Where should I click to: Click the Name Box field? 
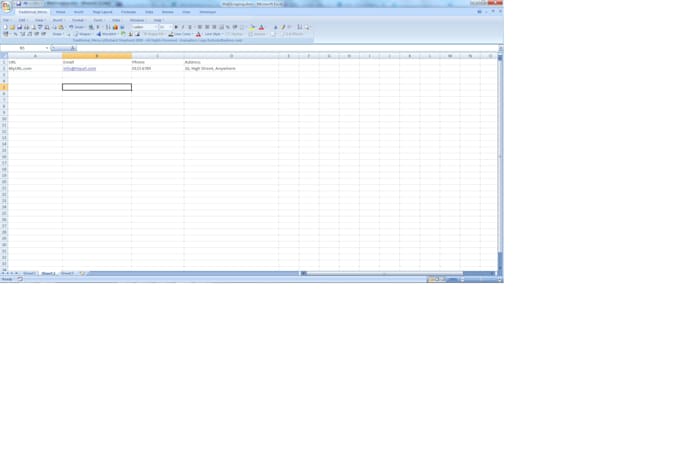(x=23, y=48)
